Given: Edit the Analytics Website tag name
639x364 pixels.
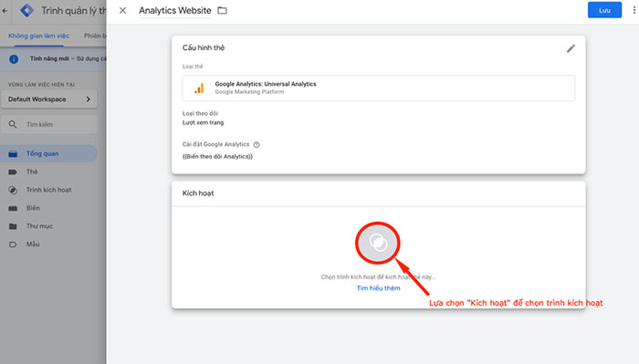Looking at the screenshot, I should tap(175, 11).
